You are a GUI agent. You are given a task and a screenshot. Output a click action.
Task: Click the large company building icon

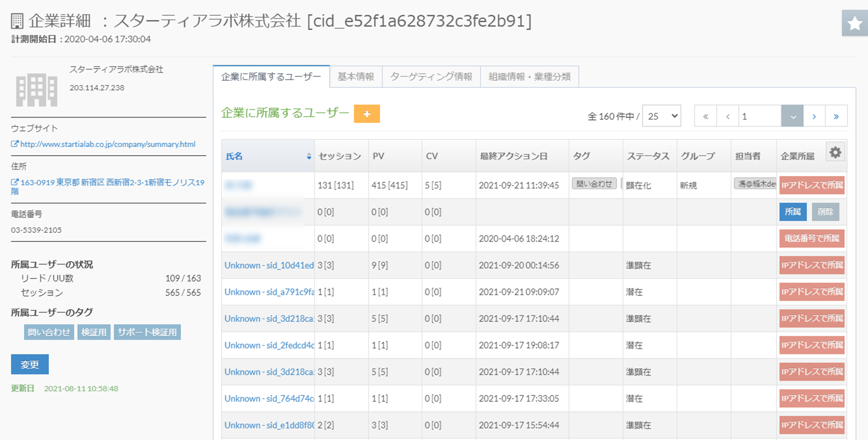[37, 90]
